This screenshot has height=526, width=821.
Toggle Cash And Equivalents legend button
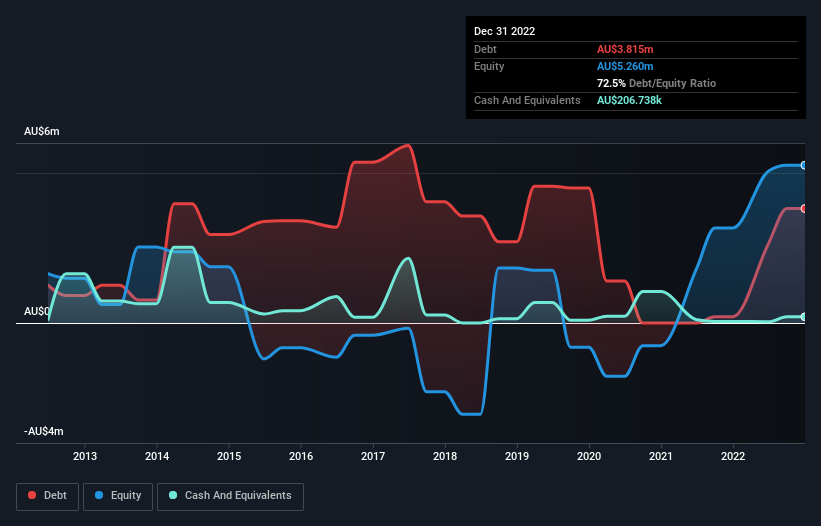230,496
